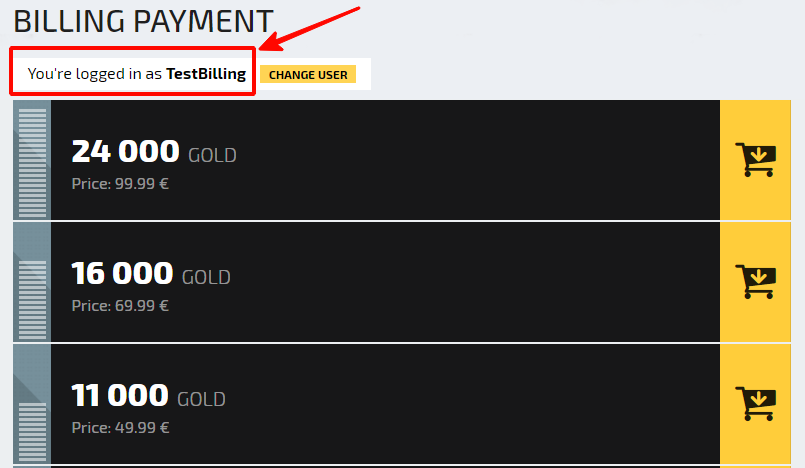Buy the 11 000 gold pack via cart icon
Image resolution: width=805 pixels, height=468 pixels.
[x=755, y=404]
